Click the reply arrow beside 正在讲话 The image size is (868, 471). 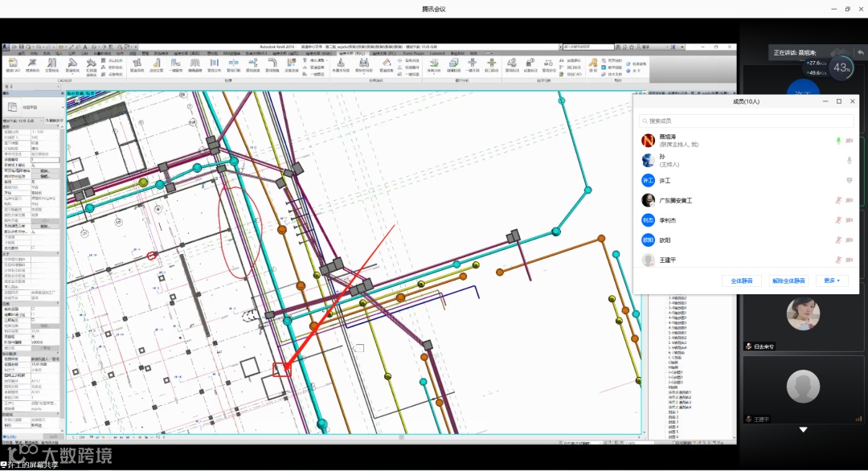click(861, 52)
